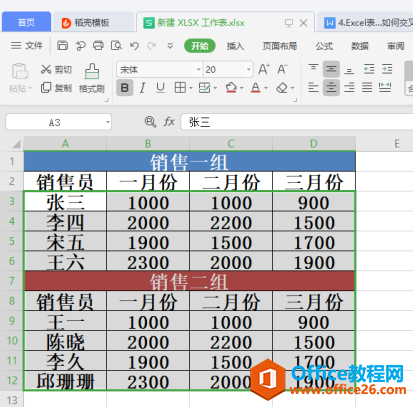The image size is (413, 407).
Task: Align text right
Action: (349, 88)
